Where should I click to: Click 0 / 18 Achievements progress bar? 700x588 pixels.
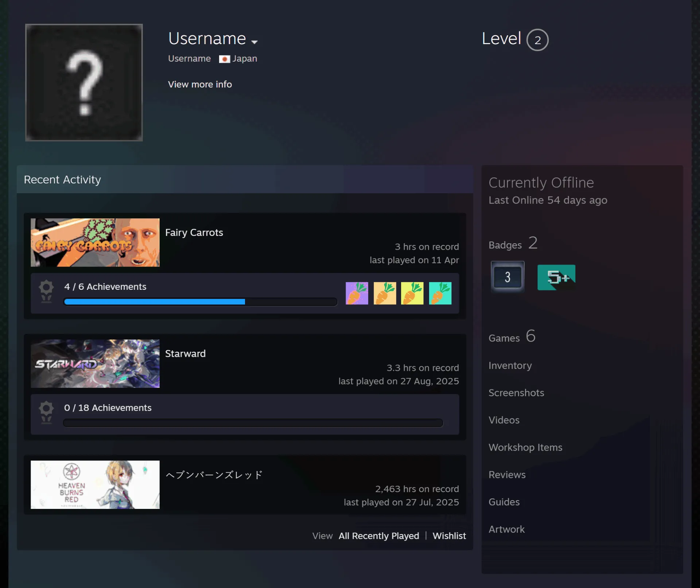253,423
